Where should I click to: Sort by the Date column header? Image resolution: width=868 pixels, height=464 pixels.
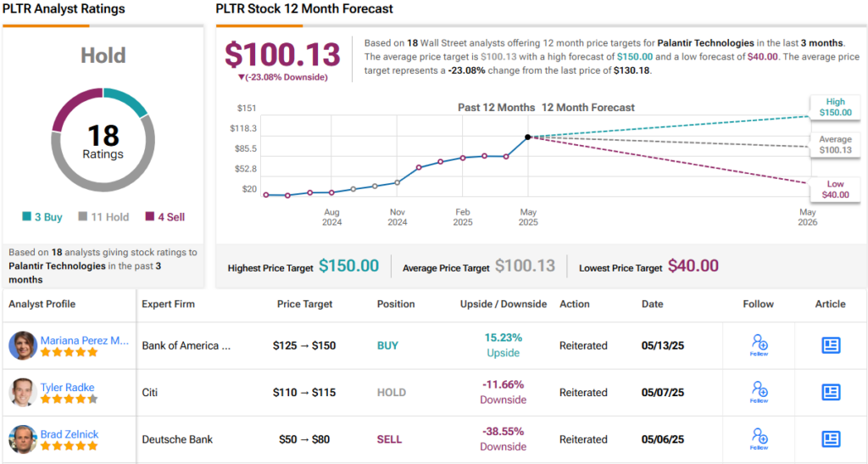pyautogui.click(x=652, y=304)
